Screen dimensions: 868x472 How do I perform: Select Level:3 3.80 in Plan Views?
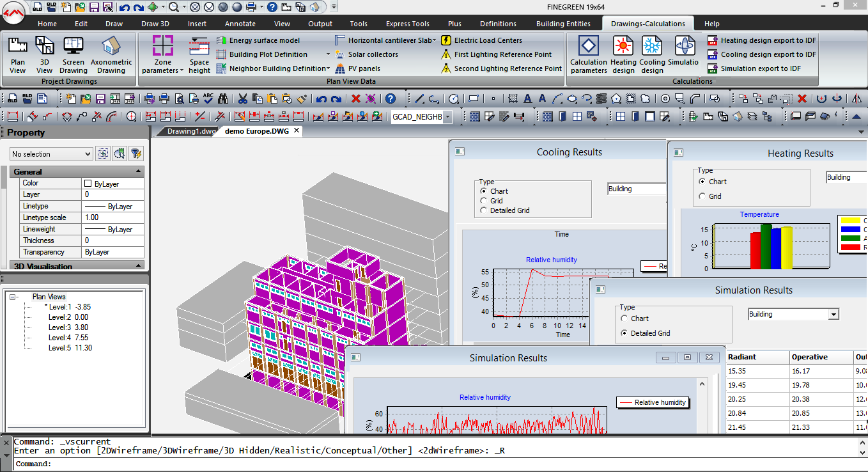point(68,327)
